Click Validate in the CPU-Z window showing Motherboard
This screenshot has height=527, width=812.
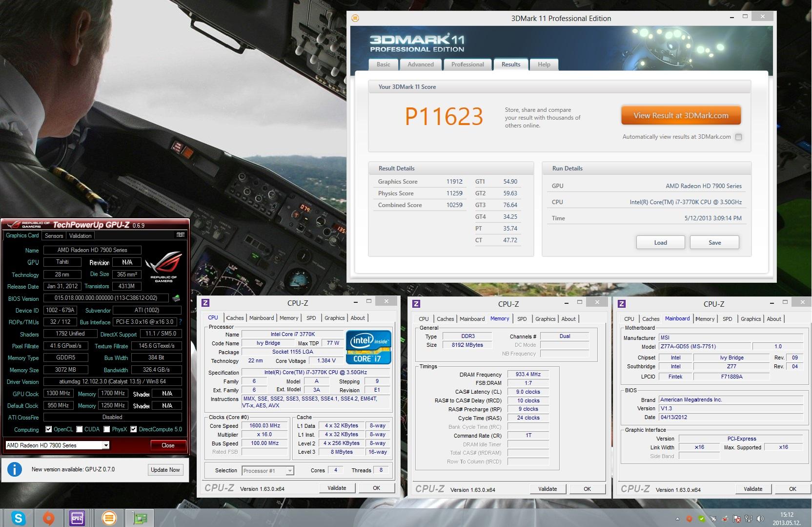coord(753,489)
